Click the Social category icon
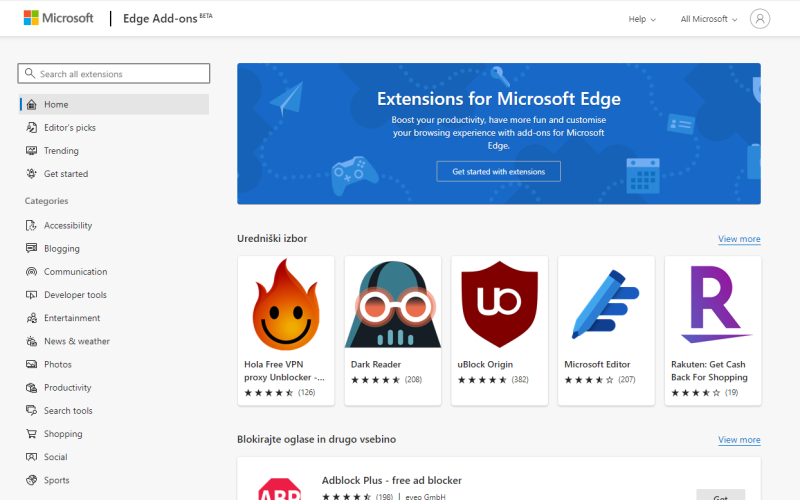The height and width of the screenshot is (500, 800). click(x=32, y=457)
